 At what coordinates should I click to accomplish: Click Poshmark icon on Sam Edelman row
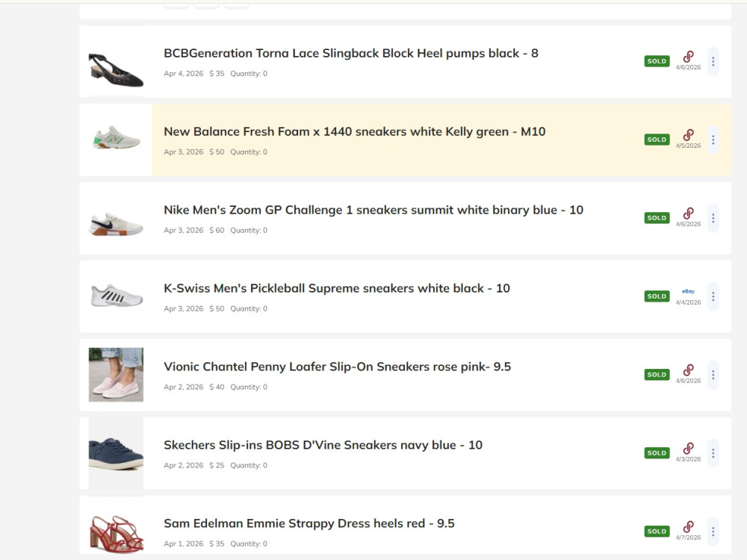click(688, 526)
